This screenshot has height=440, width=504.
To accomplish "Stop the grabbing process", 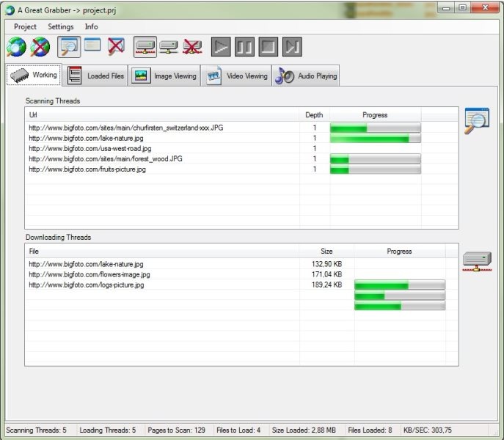I will click(269, 47).
